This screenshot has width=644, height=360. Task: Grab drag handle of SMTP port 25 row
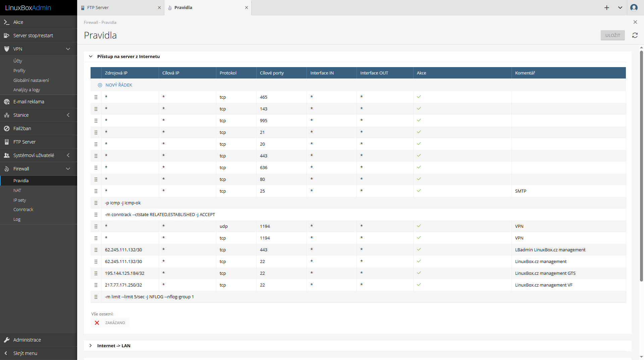point(96,191)
